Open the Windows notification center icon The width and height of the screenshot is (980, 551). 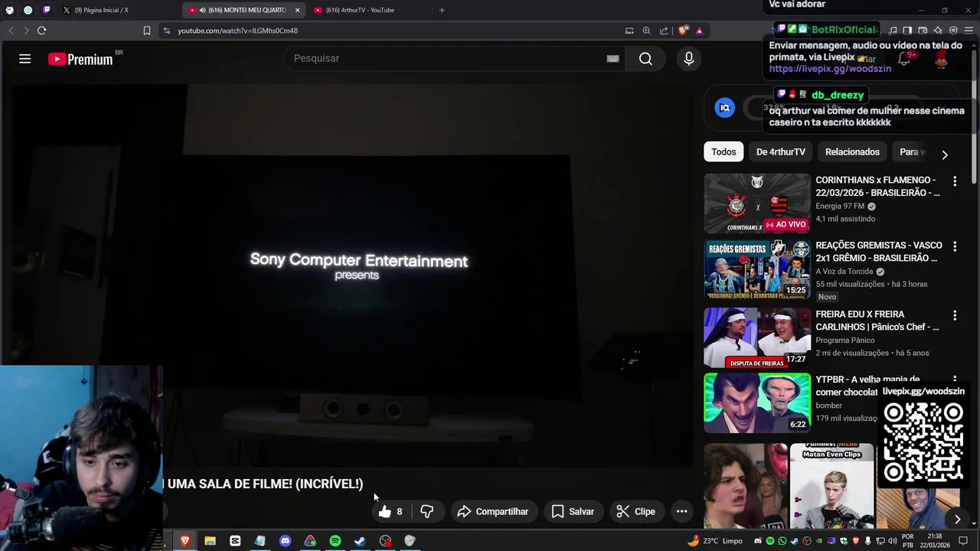coord(964,541)
